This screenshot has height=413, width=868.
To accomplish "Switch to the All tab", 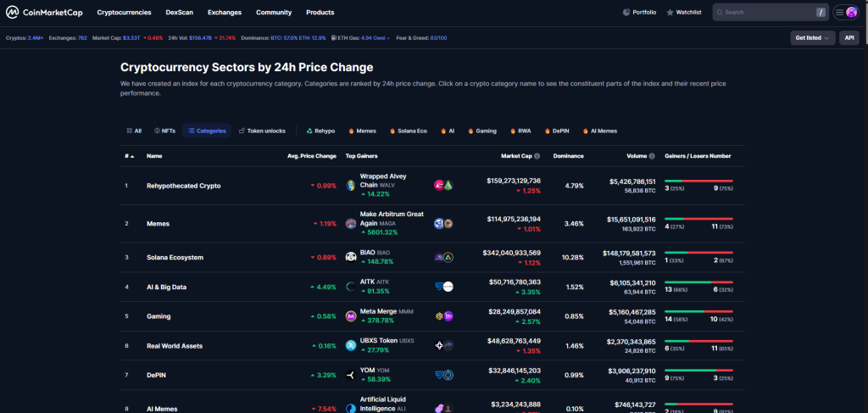I will coord(134,131).
